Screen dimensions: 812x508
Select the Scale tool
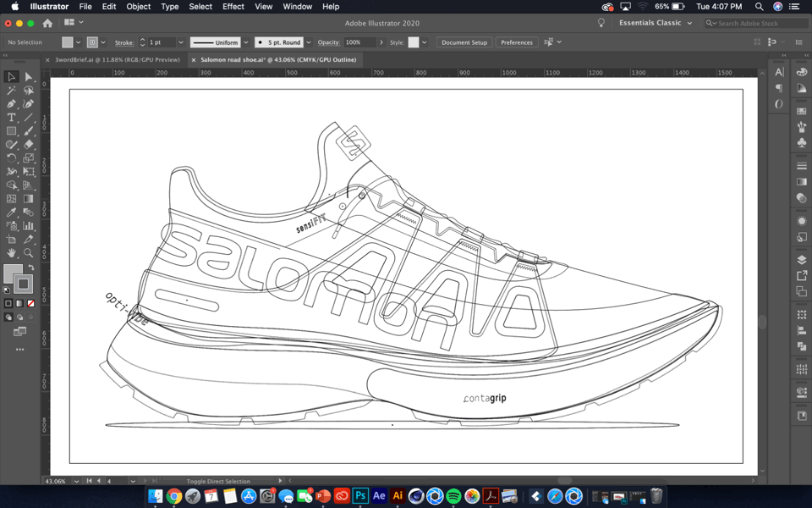29,157
